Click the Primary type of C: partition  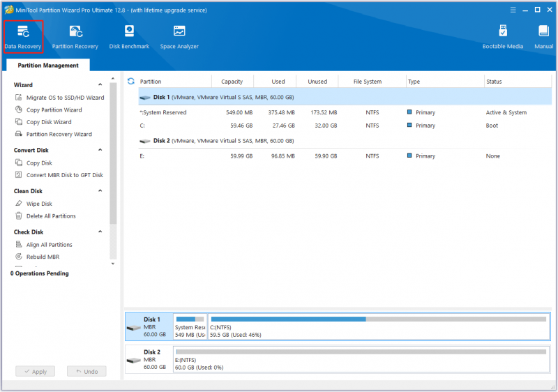pyautogui.click(x=425, y=126)
